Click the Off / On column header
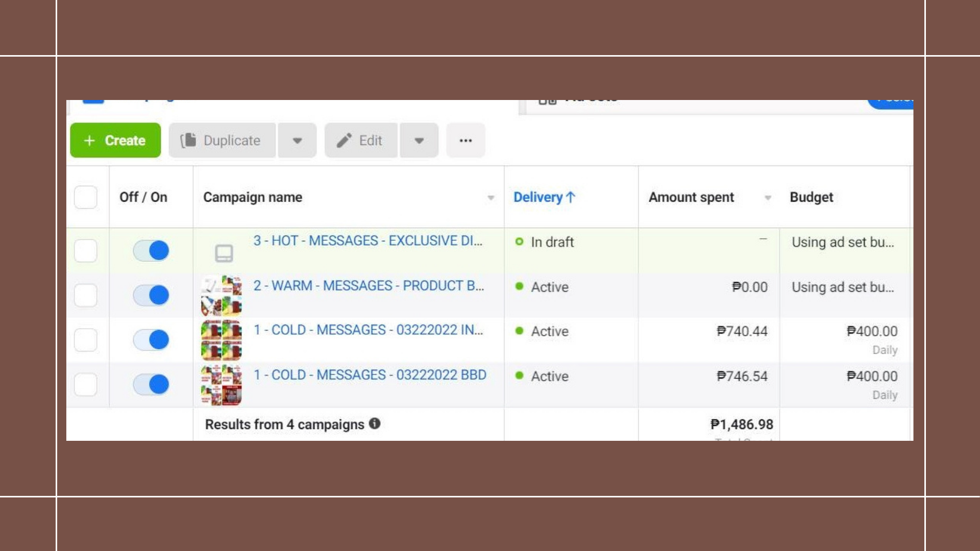The width and height of the screenshot is (980, 551). click(143, 197)
